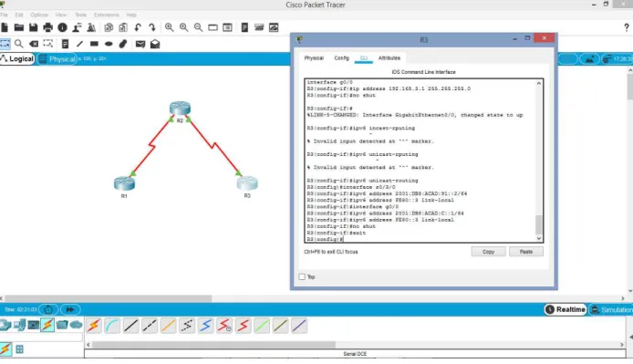Click the Paste icon in main toolbar

click(x=123, y=27)
